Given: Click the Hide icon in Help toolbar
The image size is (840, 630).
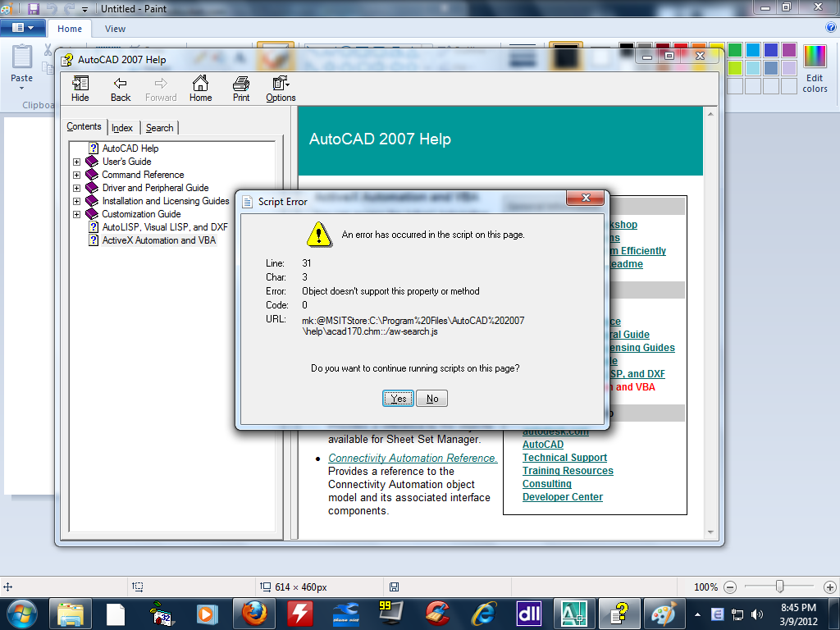Looking at the screenshot, I should click(80, 89).
